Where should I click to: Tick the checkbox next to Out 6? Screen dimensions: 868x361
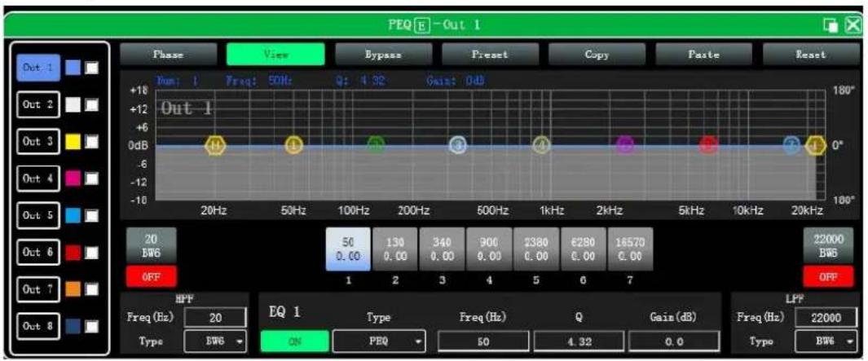pos(92,253)
